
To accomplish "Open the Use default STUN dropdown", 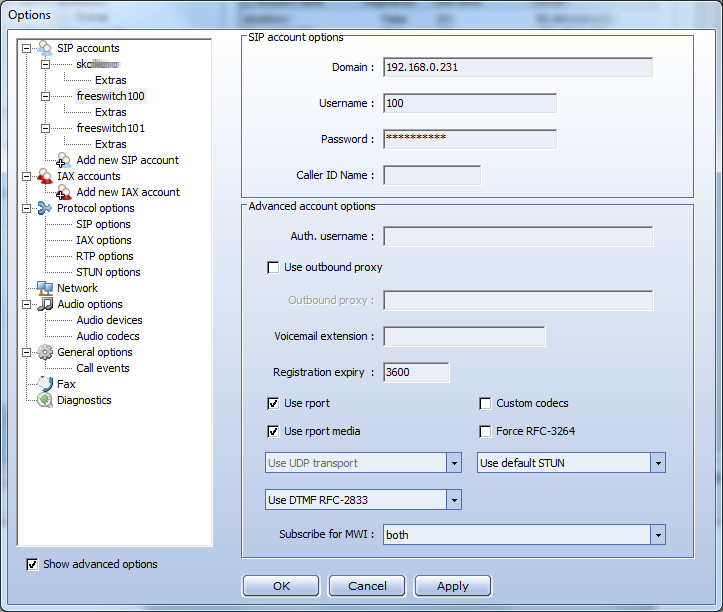I will [658, 463].
